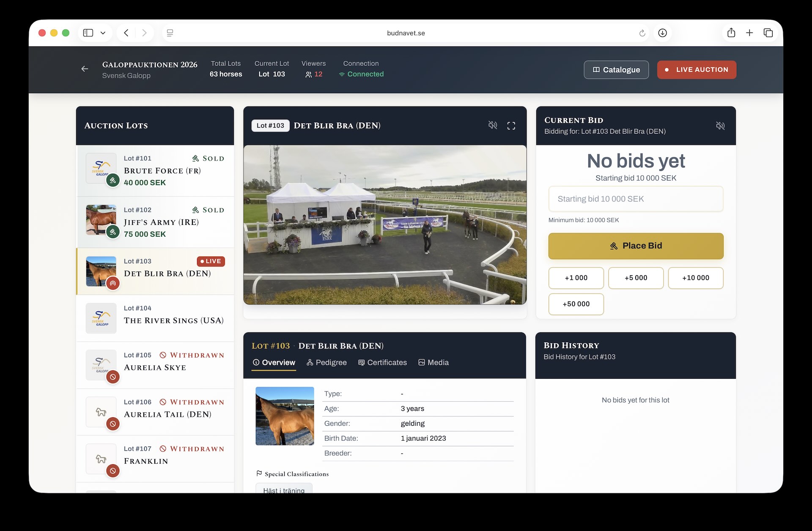Select withdrawn Lot #107 Franklin
This screenshot has height=531, width=812.
pyautogui.click(x=155, y=459)
